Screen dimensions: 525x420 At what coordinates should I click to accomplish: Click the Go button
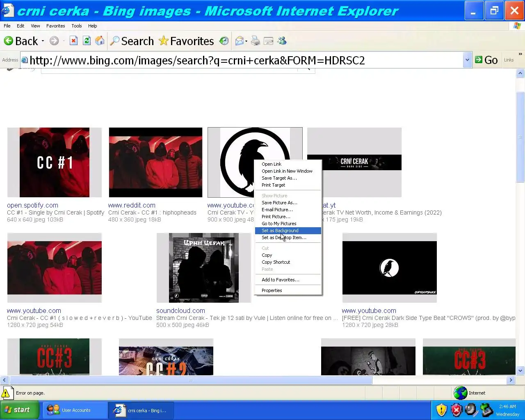pyautogui.click(x=486, y=60)
